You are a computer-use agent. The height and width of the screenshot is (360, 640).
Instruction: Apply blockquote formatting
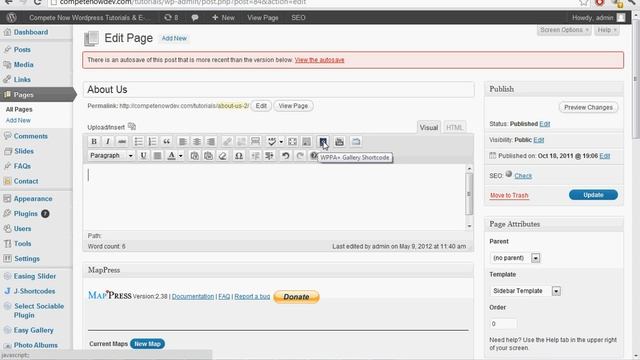click(x=167, y=142)
